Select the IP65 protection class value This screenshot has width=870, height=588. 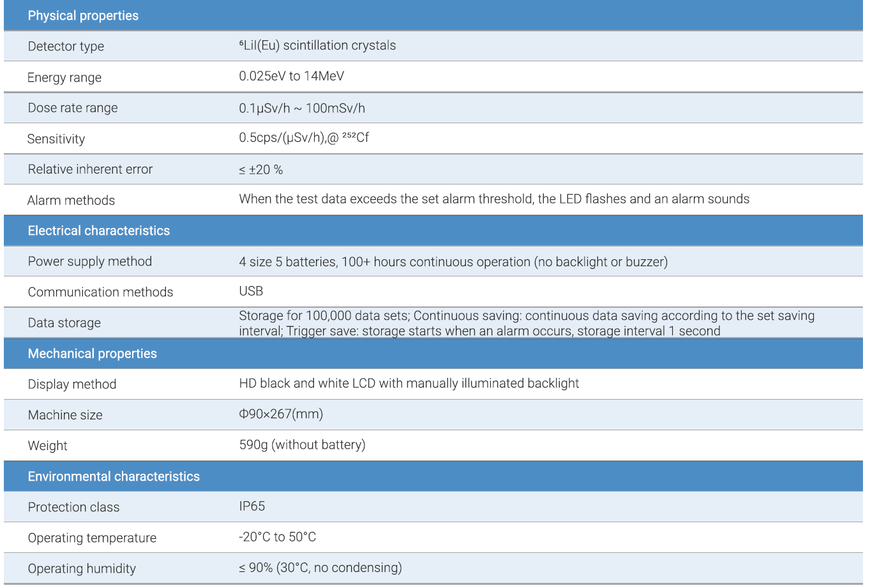click(252, 507)
